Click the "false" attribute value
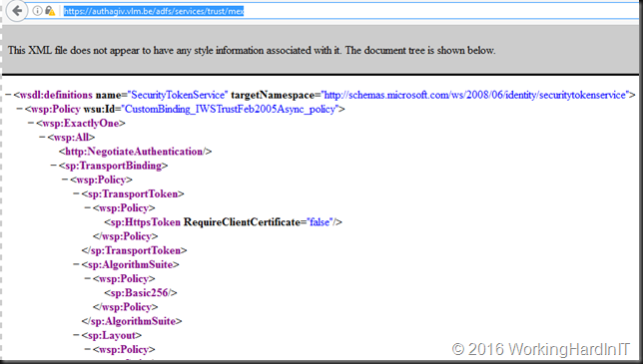 pyautogui.click(x=320, y=222)
